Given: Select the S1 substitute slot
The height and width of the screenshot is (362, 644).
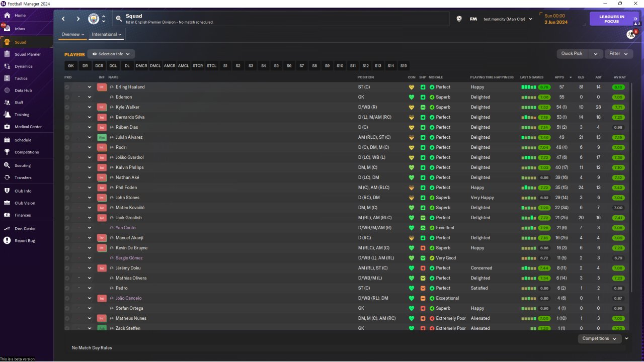Looking at the screenshot, I should point(225,66).
